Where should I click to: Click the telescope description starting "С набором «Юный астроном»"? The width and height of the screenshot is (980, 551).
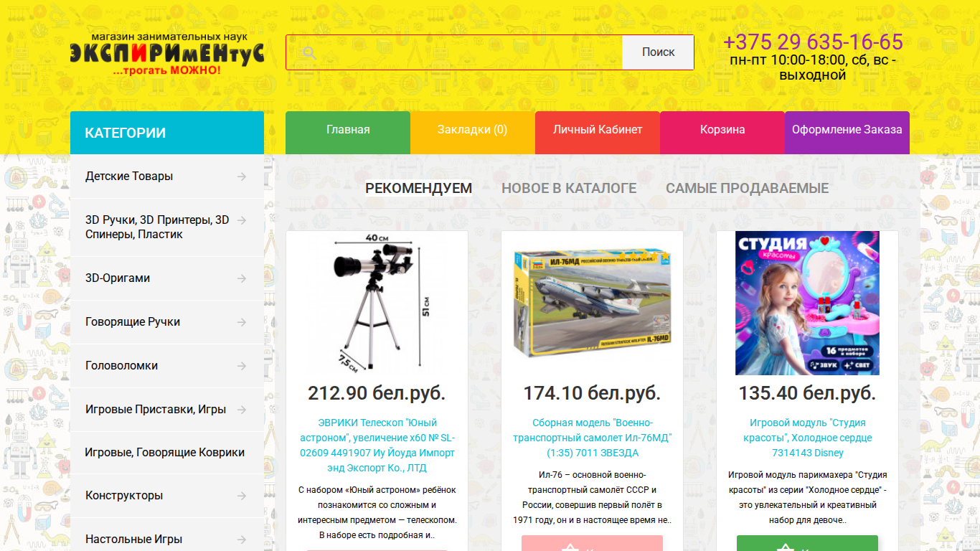pyautogui.click(x=377, y=512)
